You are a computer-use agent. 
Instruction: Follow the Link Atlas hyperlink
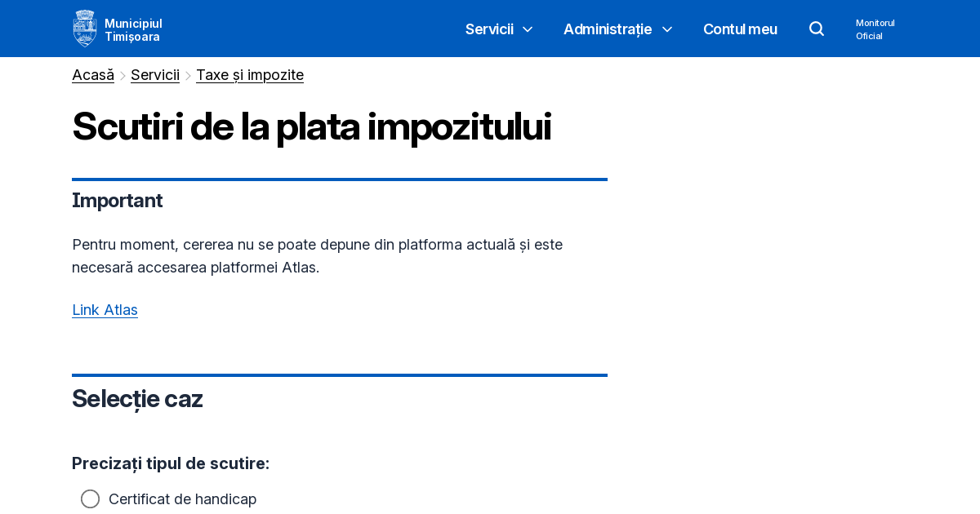[x=105, y=310]
